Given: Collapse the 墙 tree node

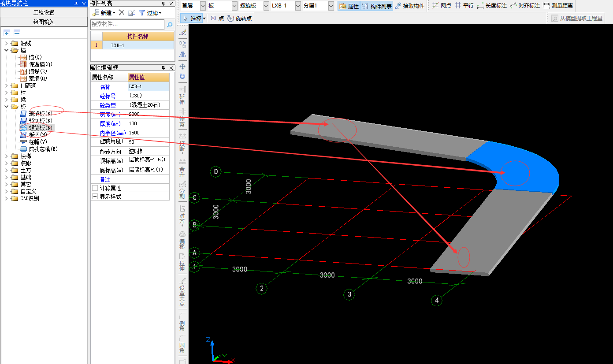Looking at the screenshot, I should pos(7,50).
